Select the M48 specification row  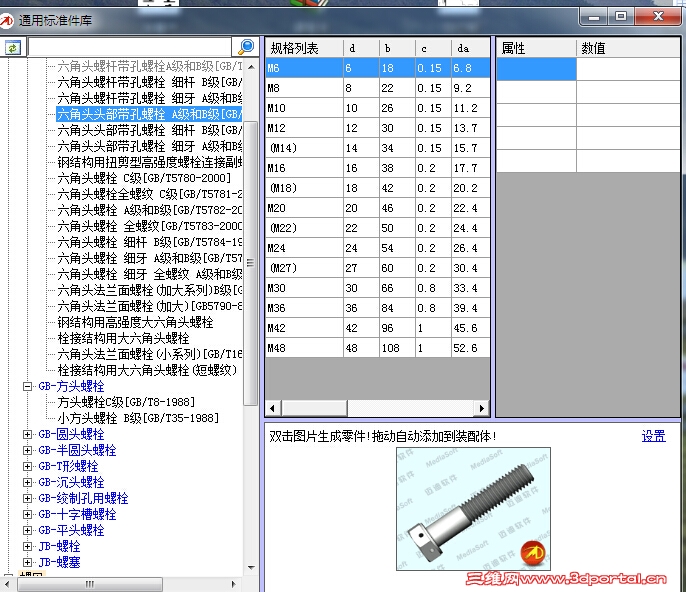click(378, 348)
